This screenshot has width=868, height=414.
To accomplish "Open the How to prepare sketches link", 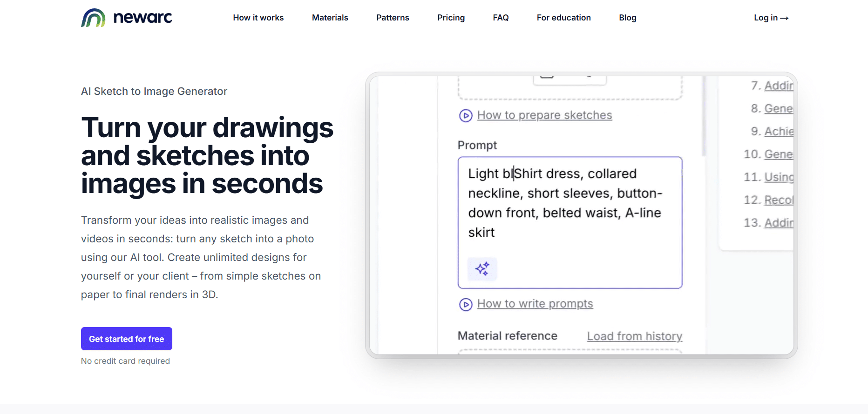I will click(544, 115).
